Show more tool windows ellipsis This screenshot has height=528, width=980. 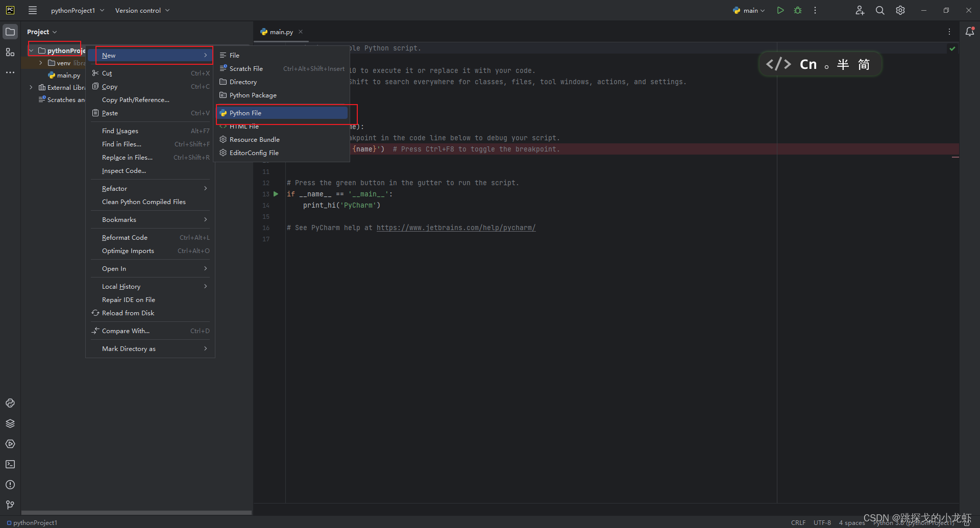point(10,72)
